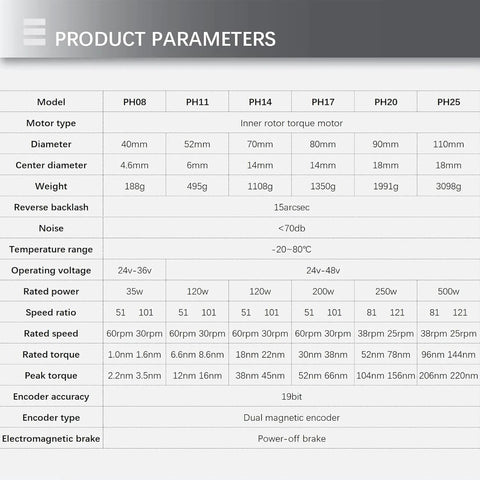Viewport: 480px width, 480px height.
Task: Select the PH11 model column header
Action: (x=197, y=102)
